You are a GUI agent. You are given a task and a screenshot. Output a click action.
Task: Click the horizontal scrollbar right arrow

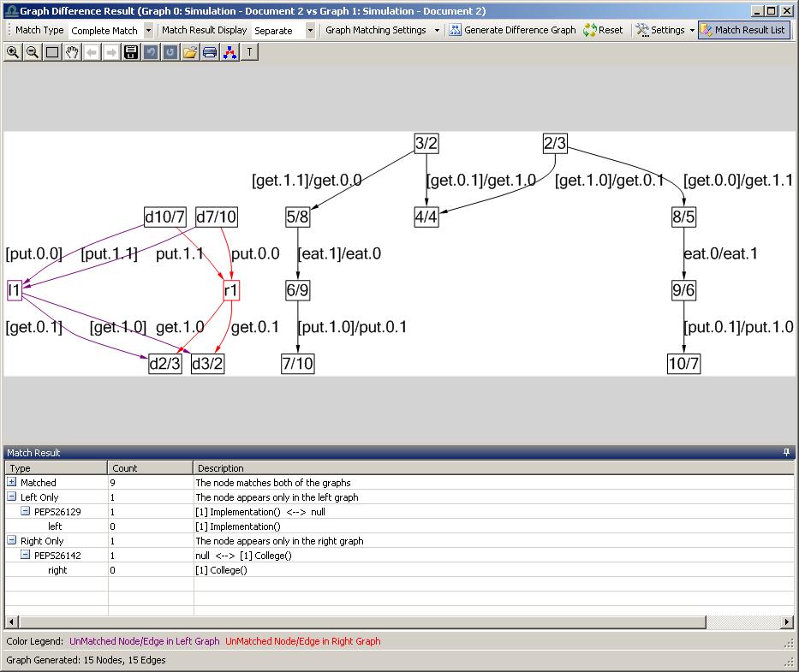(787, 621)
